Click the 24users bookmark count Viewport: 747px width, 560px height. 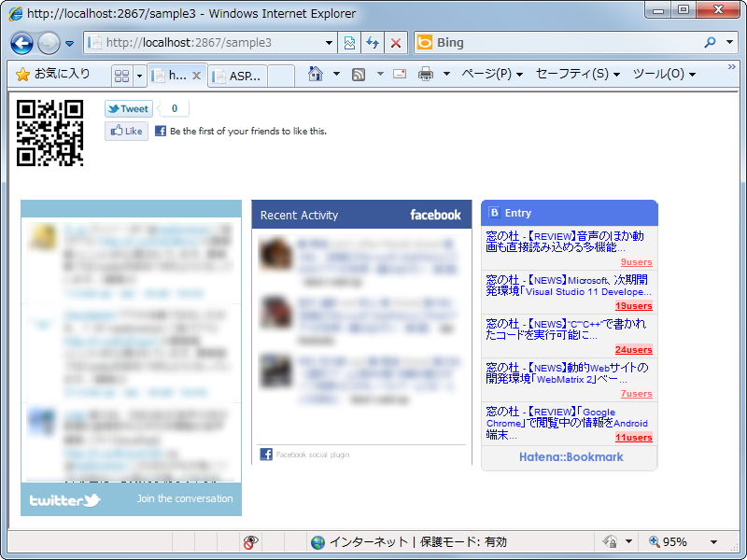click(634, 350)
